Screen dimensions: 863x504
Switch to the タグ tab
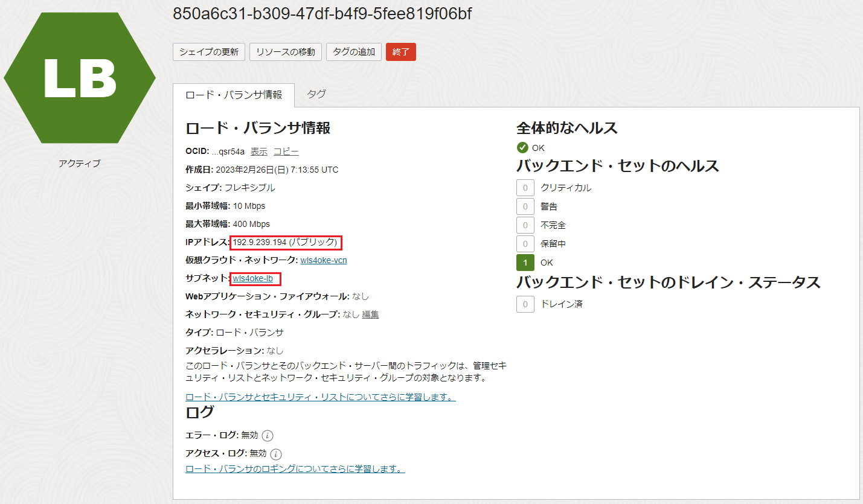point(316,94)
